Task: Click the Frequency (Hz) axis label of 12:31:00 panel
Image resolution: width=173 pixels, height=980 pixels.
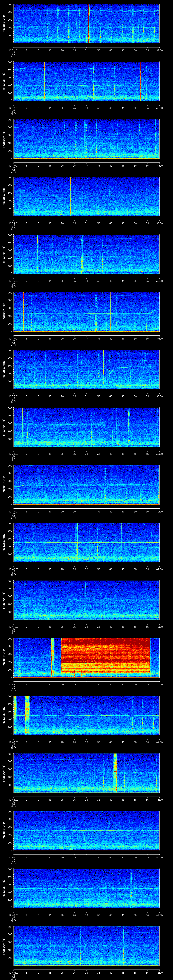Action: pos(4,24)
